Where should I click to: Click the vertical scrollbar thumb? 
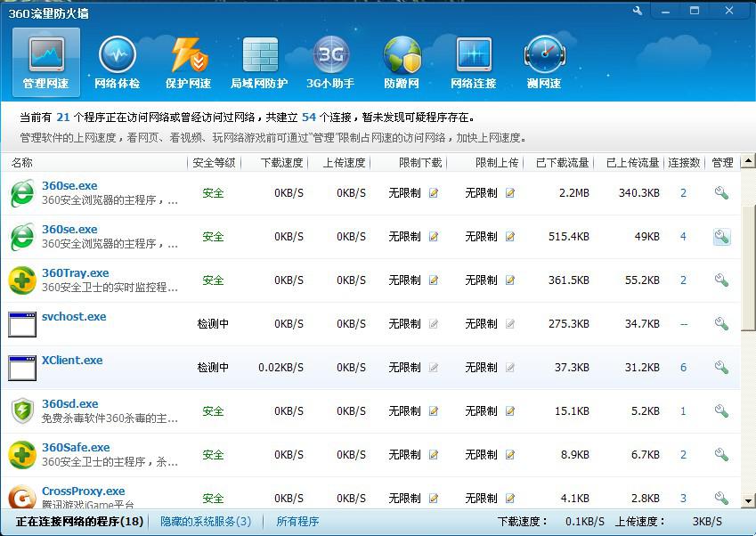coord(748,267)
